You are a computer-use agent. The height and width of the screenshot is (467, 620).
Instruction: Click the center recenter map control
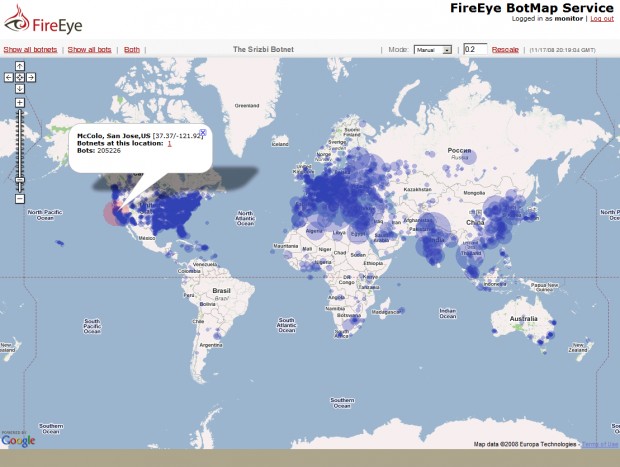click(20, 78)
